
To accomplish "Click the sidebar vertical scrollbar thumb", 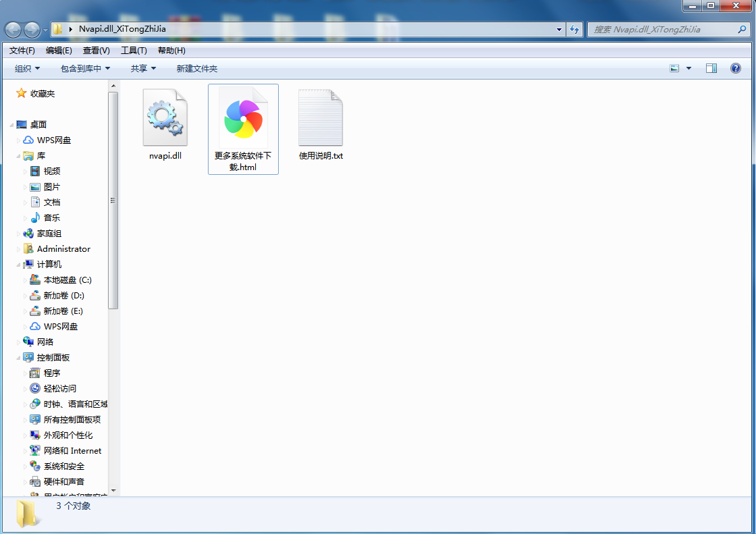I will click(x=113, y=201).
